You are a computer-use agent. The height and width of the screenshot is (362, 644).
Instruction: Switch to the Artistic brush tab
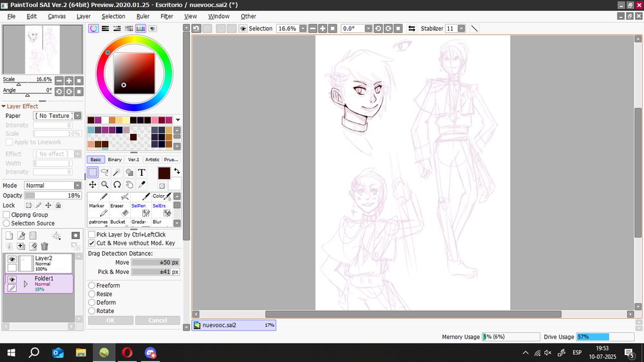(x=152, y=160)
